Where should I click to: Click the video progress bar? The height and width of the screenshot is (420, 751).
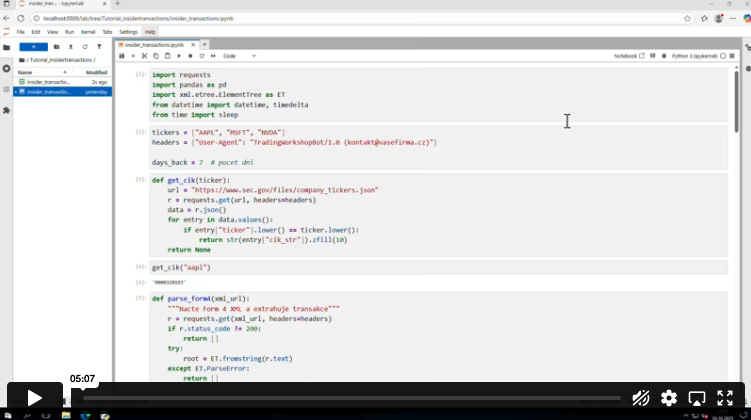(350, 398)
